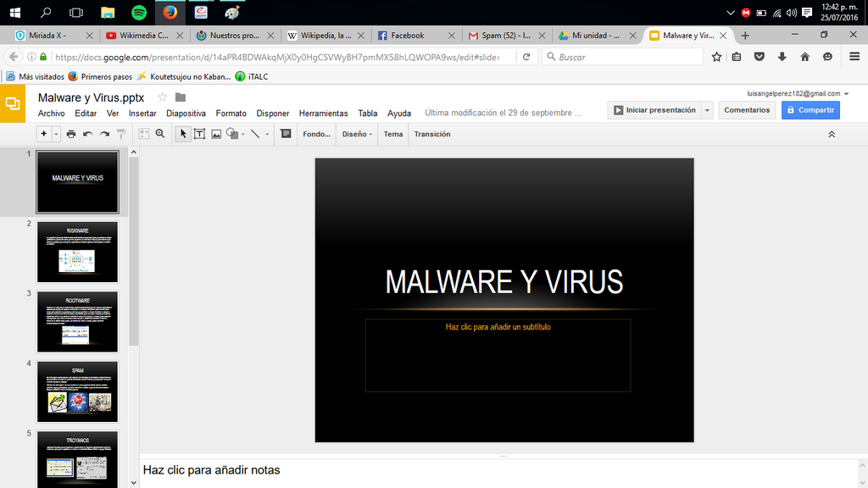This screenshot has height=488, width=868.
Task: Collapse the toolbar with double chevron
Action: 832,134
